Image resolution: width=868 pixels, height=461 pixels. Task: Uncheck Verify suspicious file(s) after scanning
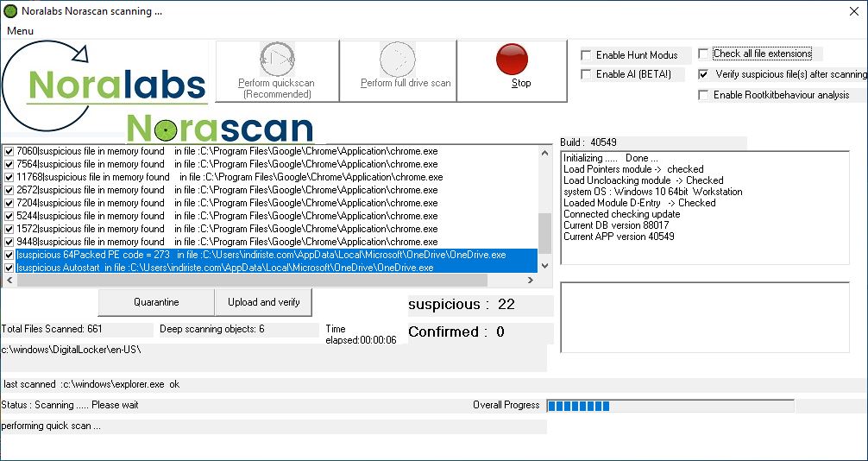(703, 73)
